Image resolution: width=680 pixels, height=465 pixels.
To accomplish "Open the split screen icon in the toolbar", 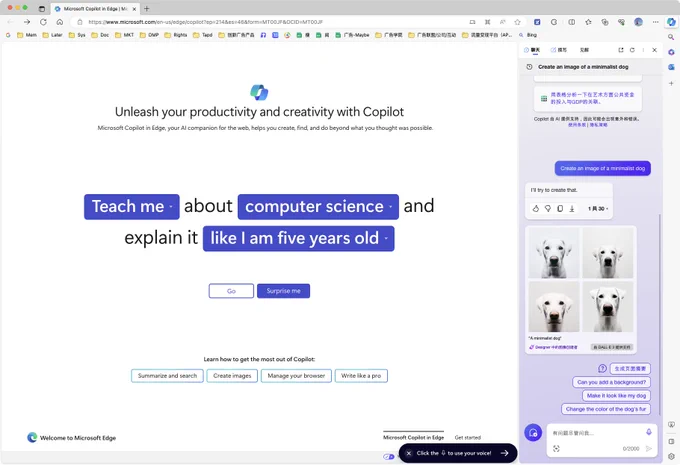I will pyautogui.click(x=572, y=22).
